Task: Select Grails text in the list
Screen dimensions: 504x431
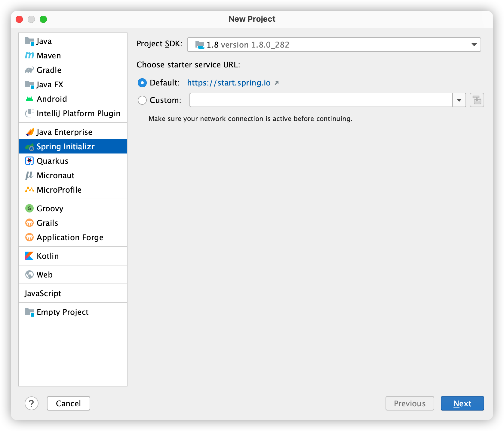Action: [x=48, y=223]
